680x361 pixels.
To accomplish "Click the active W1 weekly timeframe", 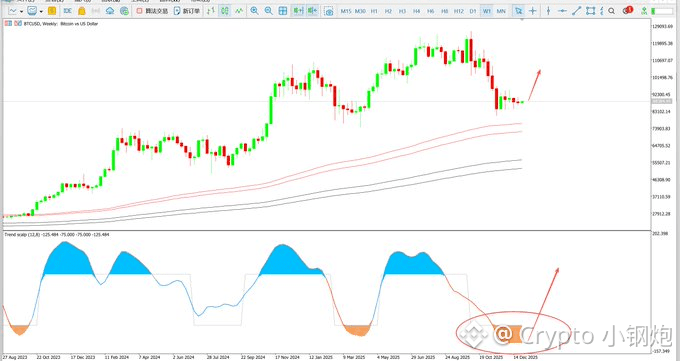I will pos(487,11).
